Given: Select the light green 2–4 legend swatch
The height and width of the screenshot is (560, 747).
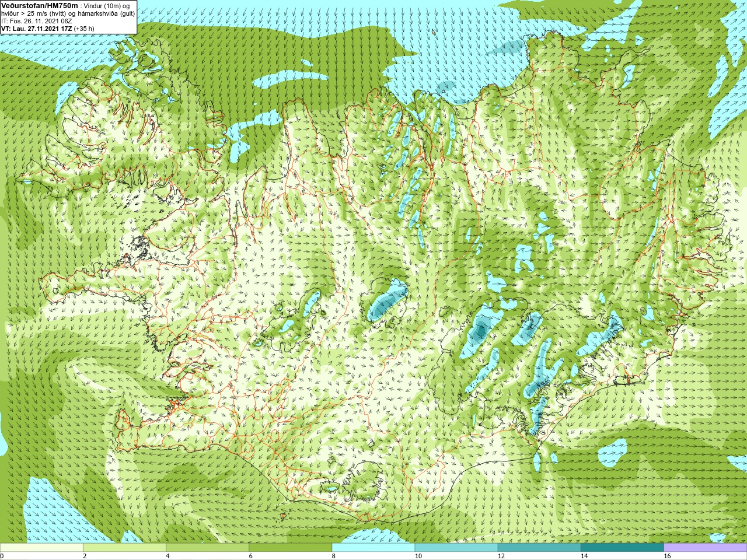Looking at the screenshot, I should coord(124,548).
